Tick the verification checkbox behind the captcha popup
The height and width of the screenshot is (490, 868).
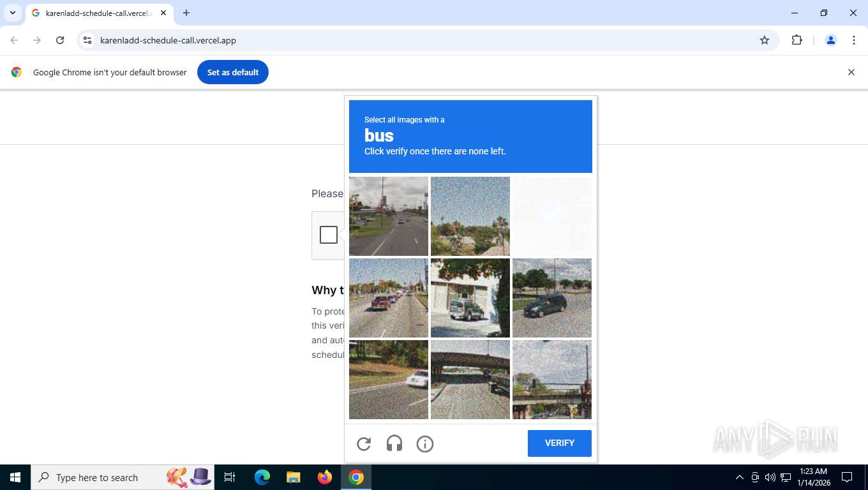329,235
